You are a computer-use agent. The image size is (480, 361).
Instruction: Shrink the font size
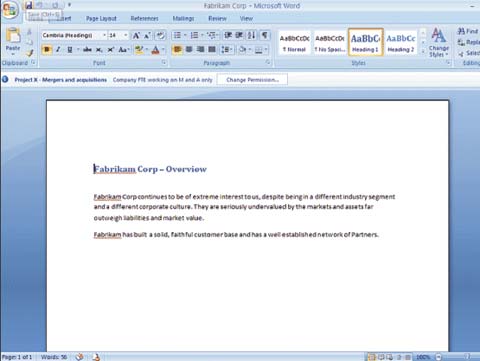(147, 35)
